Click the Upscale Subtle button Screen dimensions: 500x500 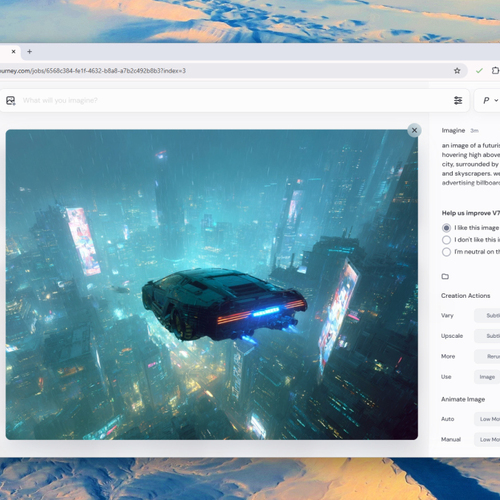coord(487,336)
